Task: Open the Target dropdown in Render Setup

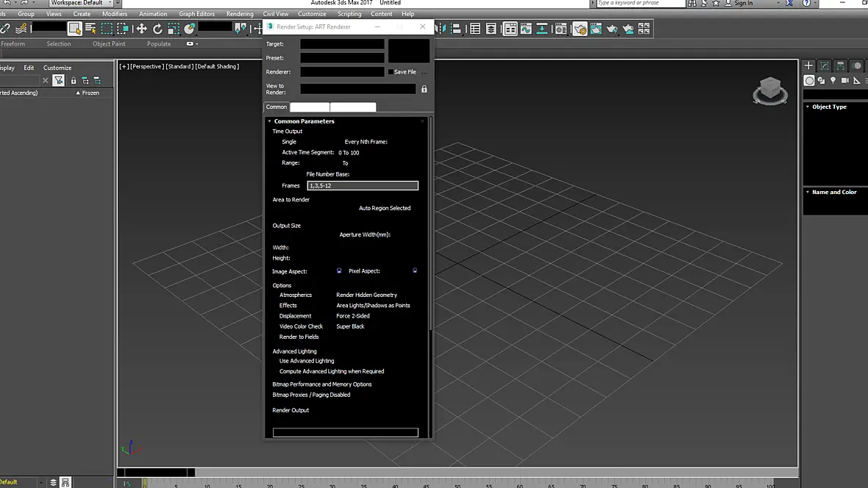Action: click(x=342, y=43)
